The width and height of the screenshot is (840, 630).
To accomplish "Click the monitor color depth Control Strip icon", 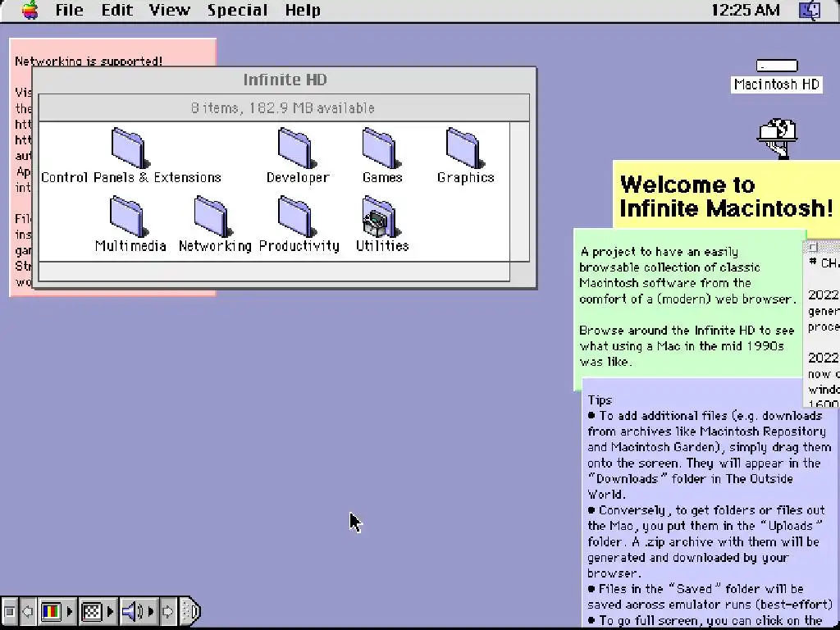I will (52, 611).
